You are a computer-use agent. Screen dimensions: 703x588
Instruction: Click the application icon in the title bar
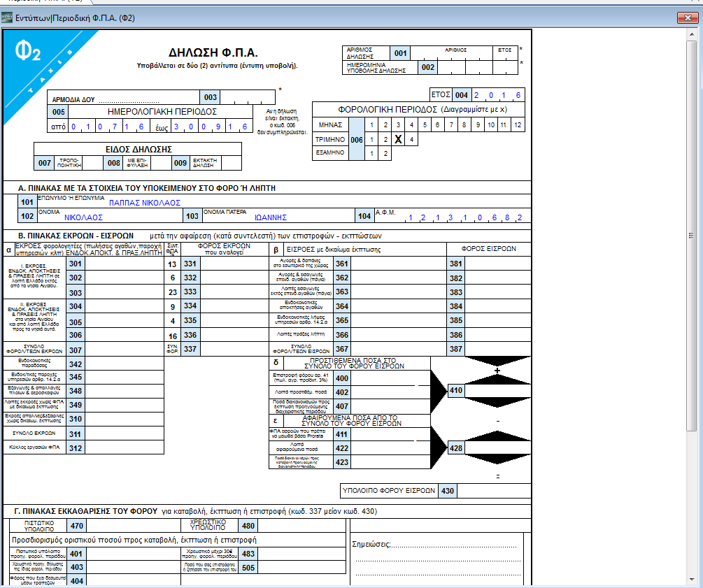pos(7,18)
